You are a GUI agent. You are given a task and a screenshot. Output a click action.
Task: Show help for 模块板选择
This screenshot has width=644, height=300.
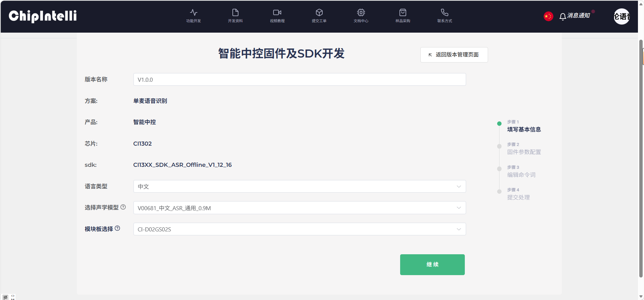tap(118, 228)
